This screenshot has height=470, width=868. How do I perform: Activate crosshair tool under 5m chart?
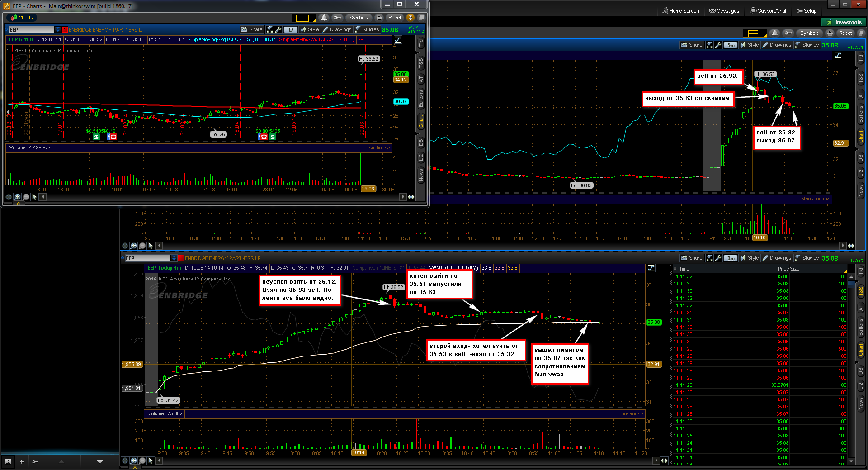(x=125, y=246)
